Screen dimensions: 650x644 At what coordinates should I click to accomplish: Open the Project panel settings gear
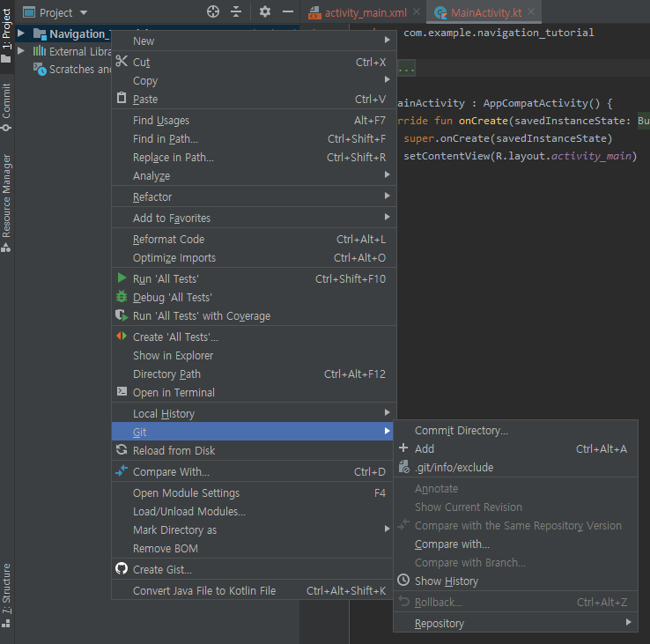pos(265,12)
